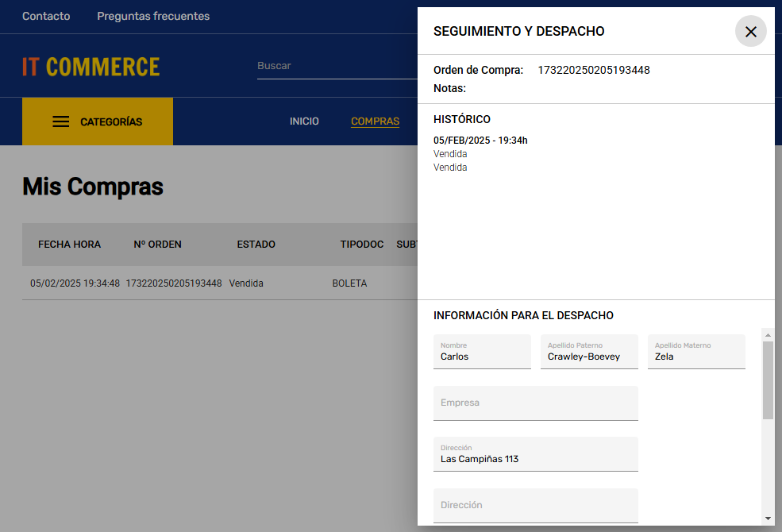782x532 pixels.
Task: Click the scroll down arrow in dispatch panel
Action: (768, 518)
